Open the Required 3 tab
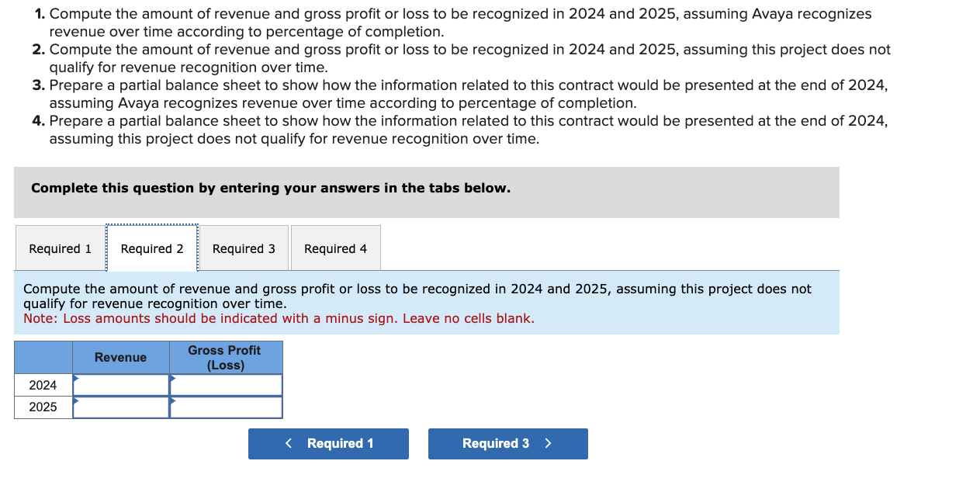The width and height of the screenshot is (980, 499). pos(244,248)
